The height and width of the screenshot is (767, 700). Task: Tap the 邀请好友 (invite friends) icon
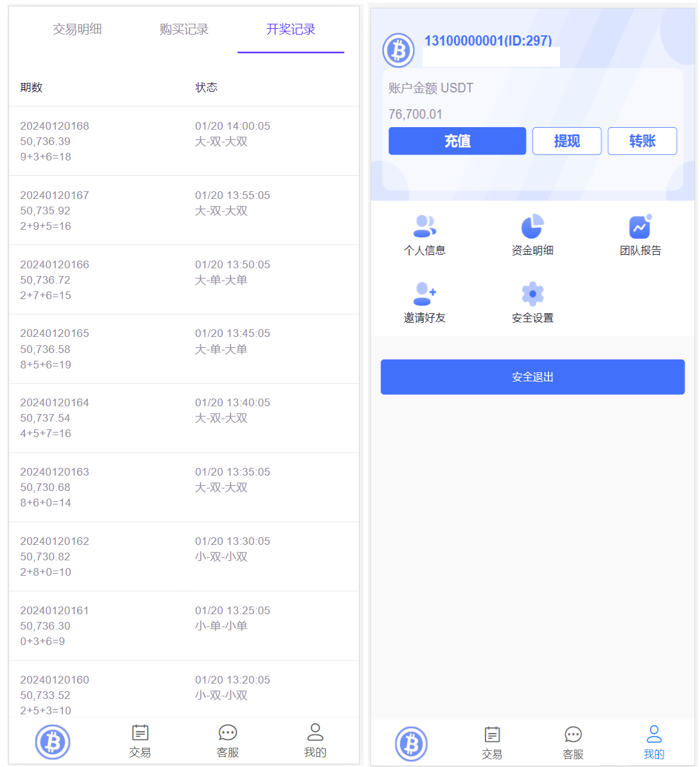pyautogui.click(x=424, y=295)
